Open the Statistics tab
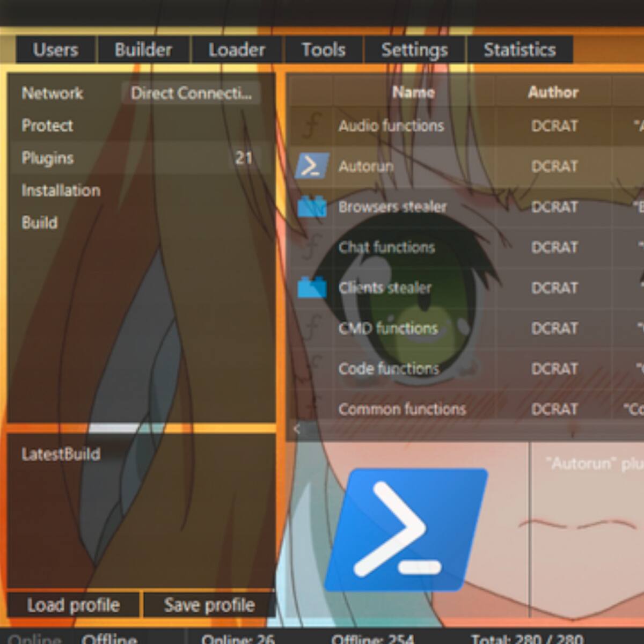Viewport: 644px width, 644px height. (x=519, y=50)
